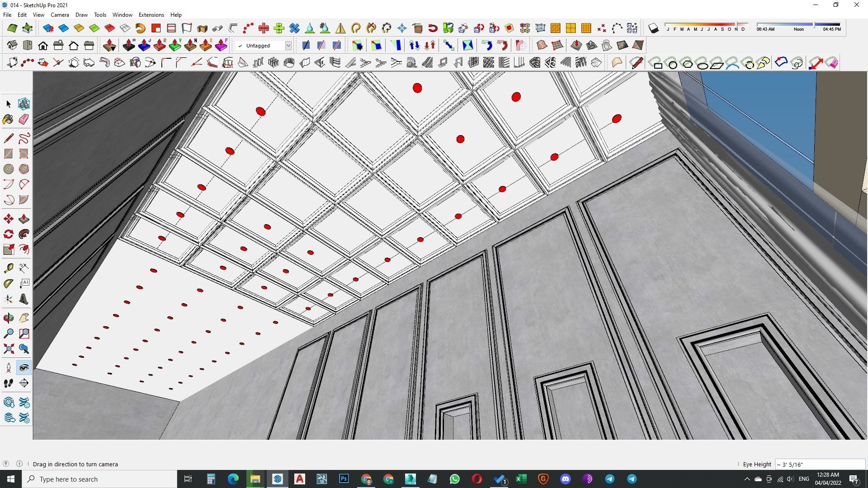Select the Paint Bucket tool
Viewport: 868px width, 488px height.
(x=8, y=119)
